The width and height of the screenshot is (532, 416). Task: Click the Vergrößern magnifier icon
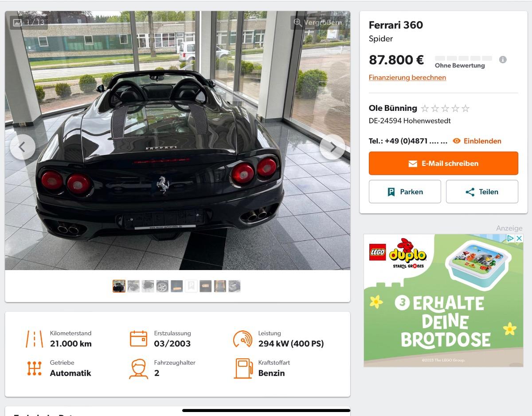(298, 22)
